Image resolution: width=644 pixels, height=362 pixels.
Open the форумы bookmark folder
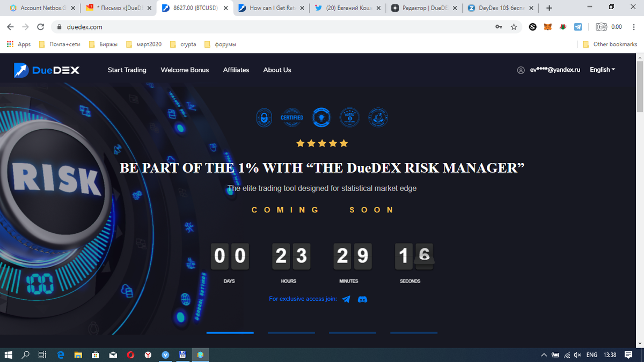click(220, 45)
